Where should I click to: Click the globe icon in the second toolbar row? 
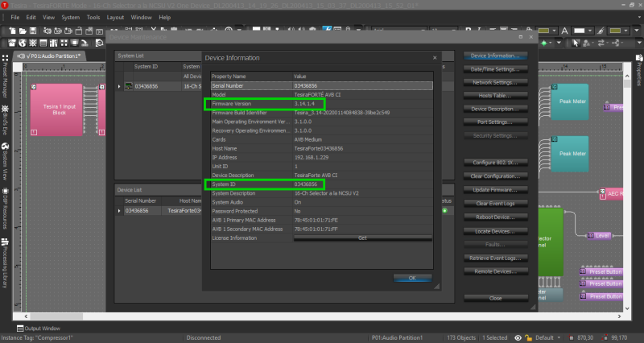click(23, 43)
